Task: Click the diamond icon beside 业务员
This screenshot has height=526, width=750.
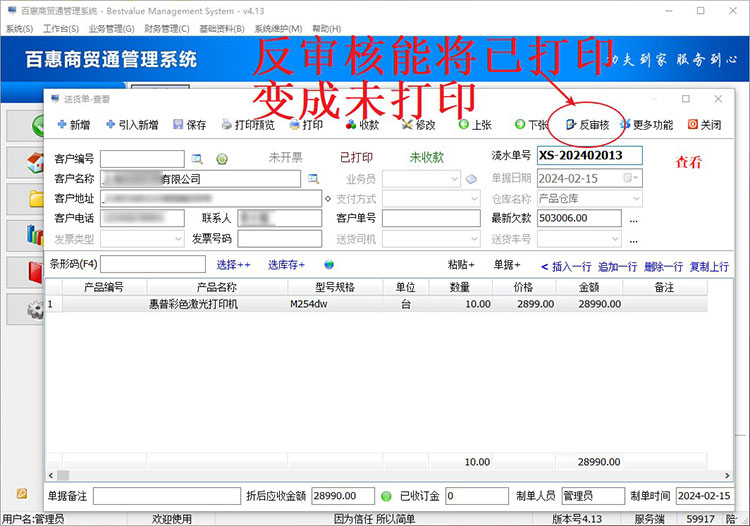Action: click(x=471, y=179)
